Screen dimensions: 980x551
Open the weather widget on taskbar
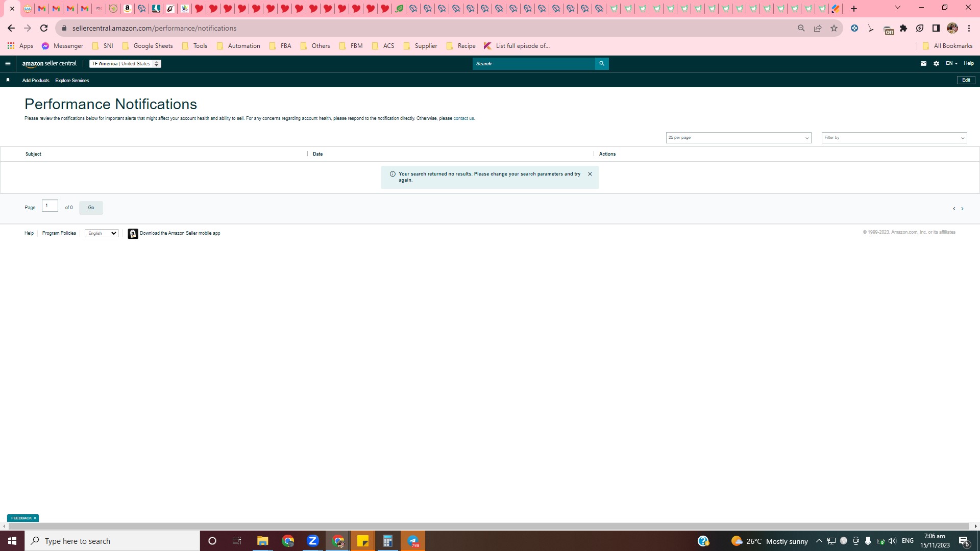pos(770,541)
